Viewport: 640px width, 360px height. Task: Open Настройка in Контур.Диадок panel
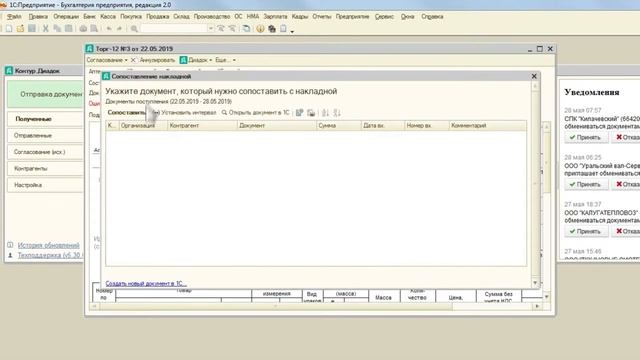(x=45, y=185)
